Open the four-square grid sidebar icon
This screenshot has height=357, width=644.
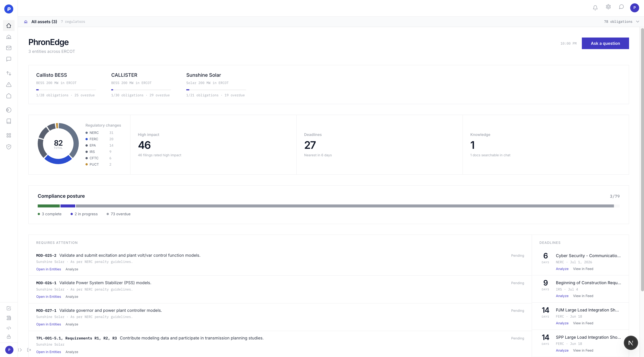point(9,135)
